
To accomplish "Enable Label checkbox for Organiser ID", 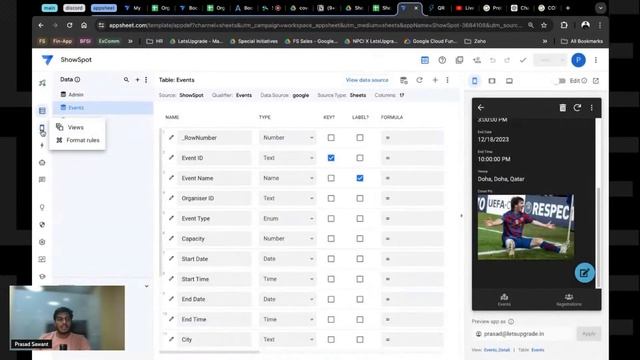I will tap(360, 198).
